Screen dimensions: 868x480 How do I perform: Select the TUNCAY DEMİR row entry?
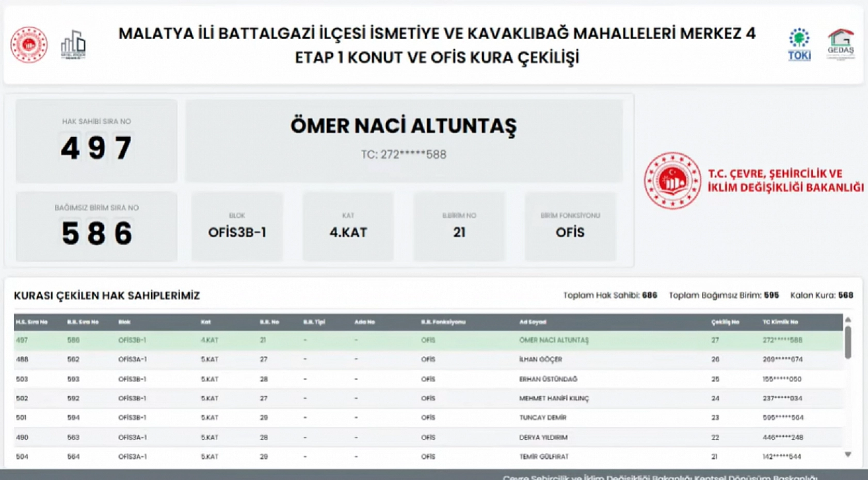click(x=361, y=417)
